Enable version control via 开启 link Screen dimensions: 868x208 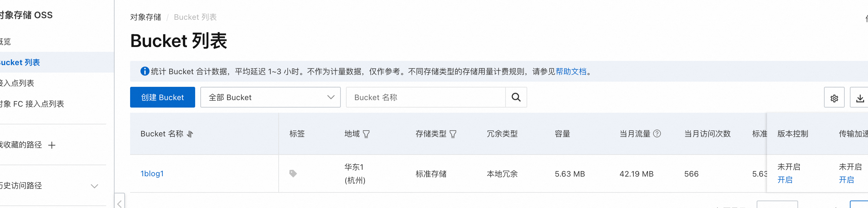tap(785, 180)
